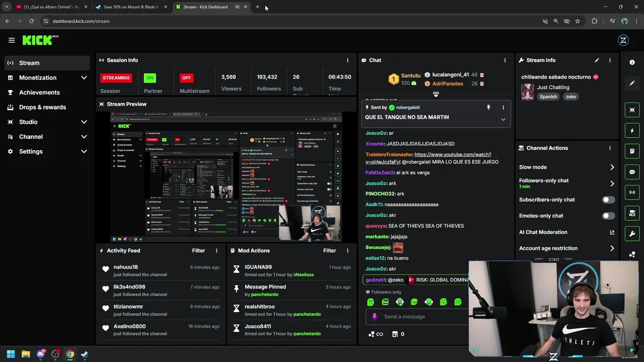Open Drops & rewards in the sidebar

coord(47,107)
